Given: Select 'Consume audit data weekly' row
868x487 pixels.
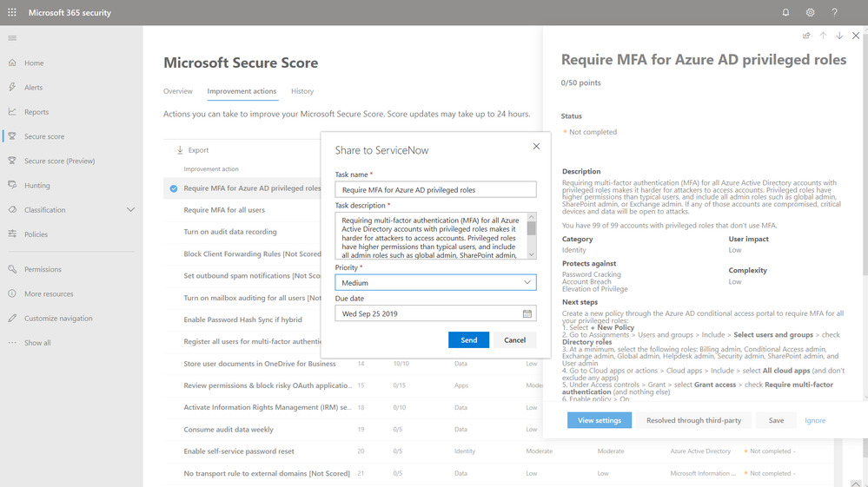Looking at the screenshot, I should click(229, 430).
